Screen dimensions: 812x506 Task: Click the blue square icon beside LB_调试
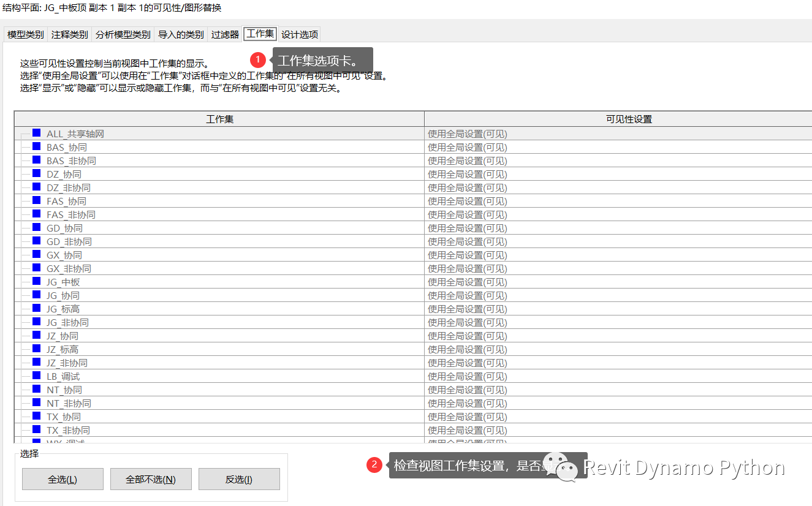click(37, 376)
